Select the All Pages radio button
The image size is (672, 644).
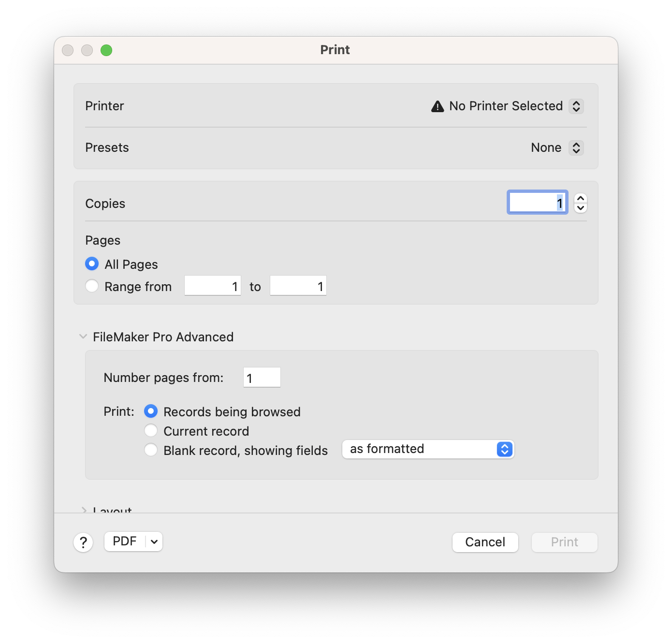tap(92, 263)
